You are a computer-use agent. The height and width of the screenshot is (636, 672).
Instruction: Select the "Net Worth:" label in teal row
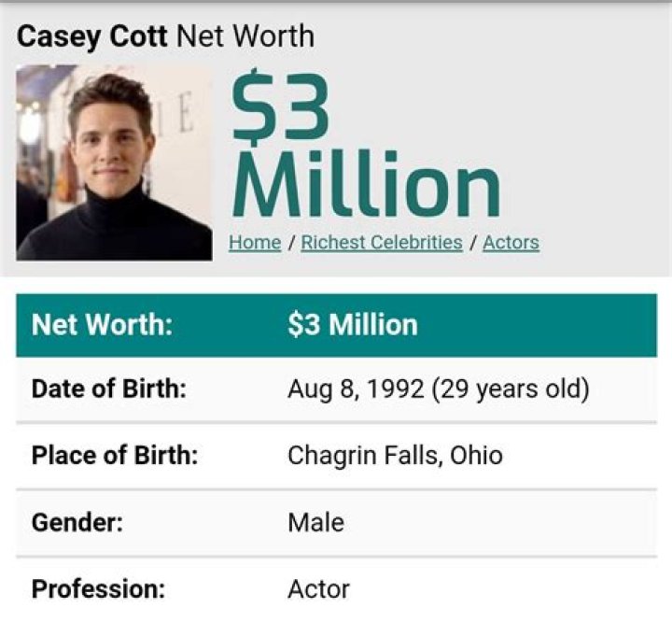(x=103, y=325)
